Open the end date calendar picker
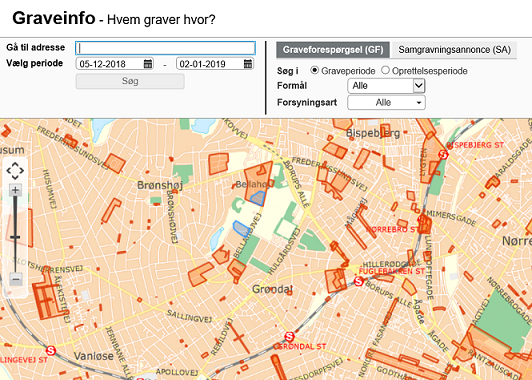The height and width of the screenshot is (380, 532). click(x=248, y=64)
